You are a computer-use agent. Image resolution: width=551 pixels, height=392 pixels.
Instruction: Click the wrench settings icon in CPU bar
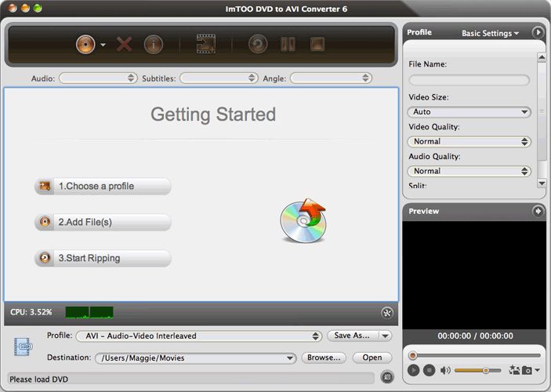(387, 313)
